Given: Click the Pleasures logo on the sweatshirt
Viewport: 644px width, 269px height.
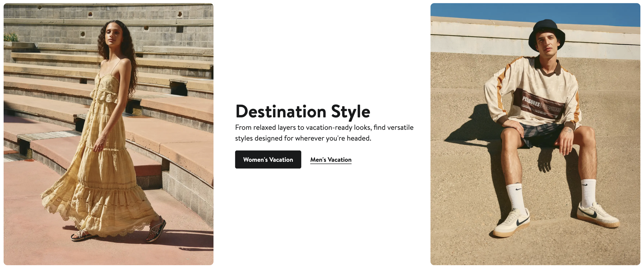Looking at the screenshot, I should 541,105.
